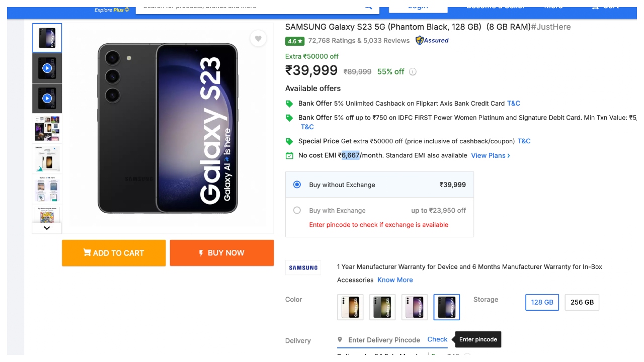Click the BUY NOW button
The width and height of the screenshot is (644, 362).
click(x=222, y=253)
